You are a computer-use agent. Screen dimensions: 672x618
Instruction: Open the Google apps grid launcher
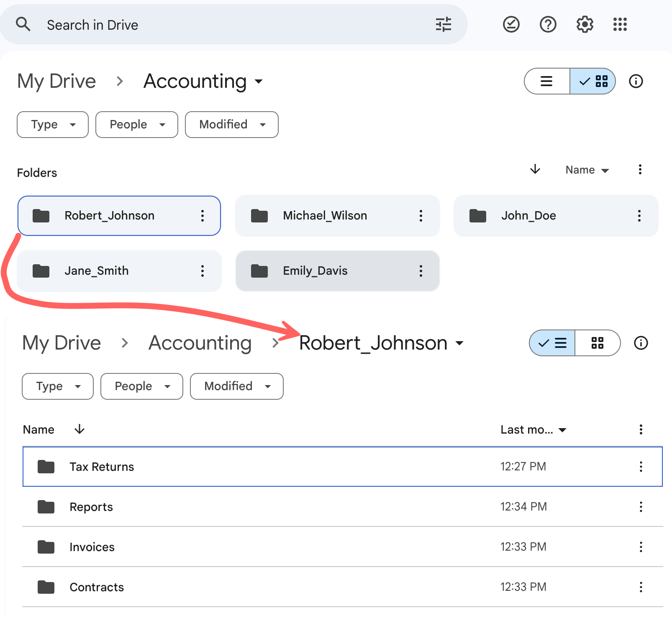pos(620,25)
